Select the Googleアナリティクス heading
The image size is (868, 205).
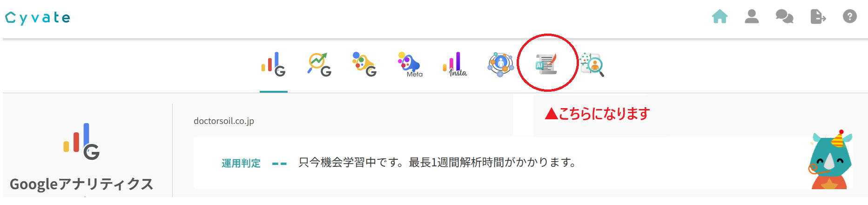[81, 184]
